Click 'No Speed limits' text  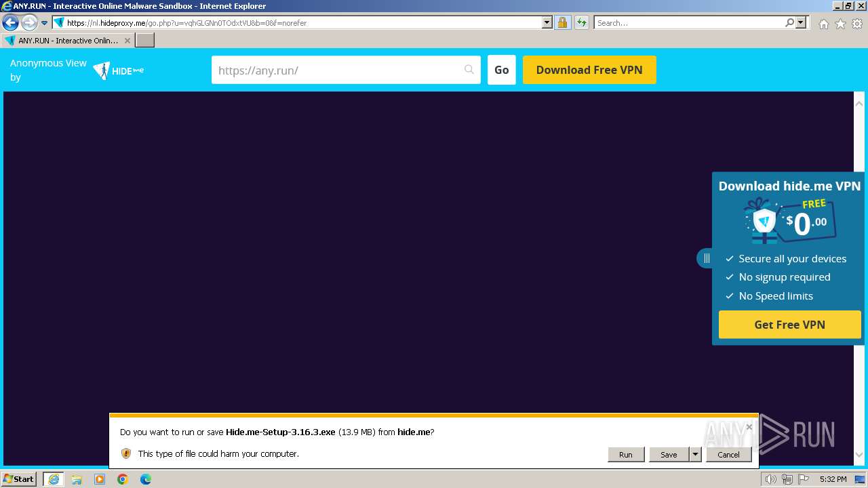pos(776,296)
